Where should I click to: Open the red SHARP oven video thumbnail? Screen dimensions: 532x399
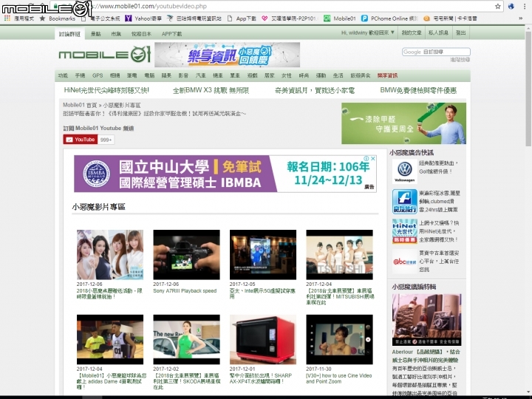(263, 340)
